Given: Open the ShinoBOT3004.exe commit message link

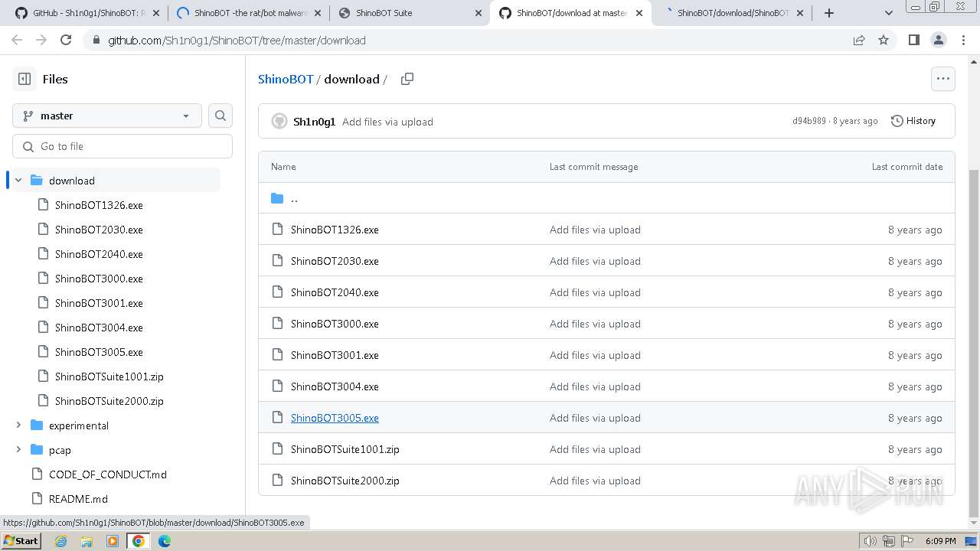Looking at the screenshot, I should point(595,386).
